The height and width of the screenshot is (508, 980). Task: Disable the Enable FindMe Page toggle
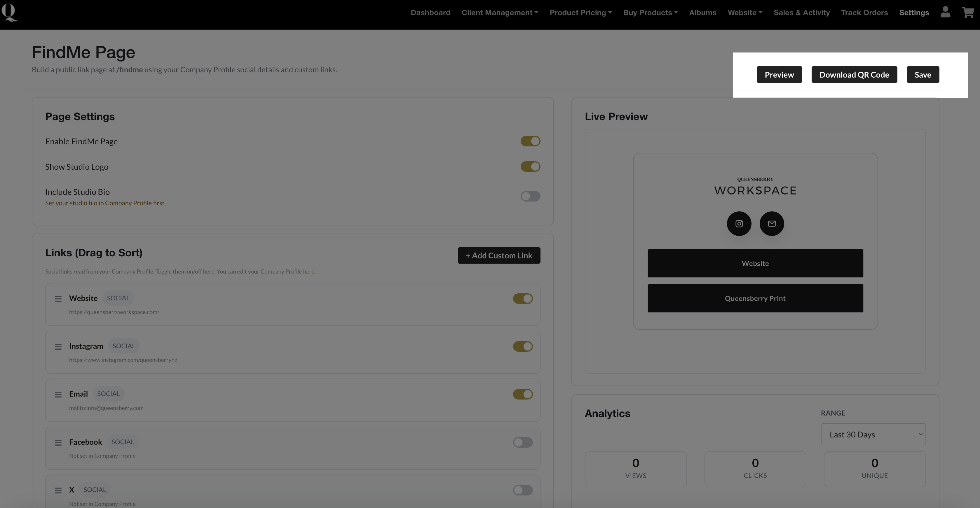[x=530, y=141]
